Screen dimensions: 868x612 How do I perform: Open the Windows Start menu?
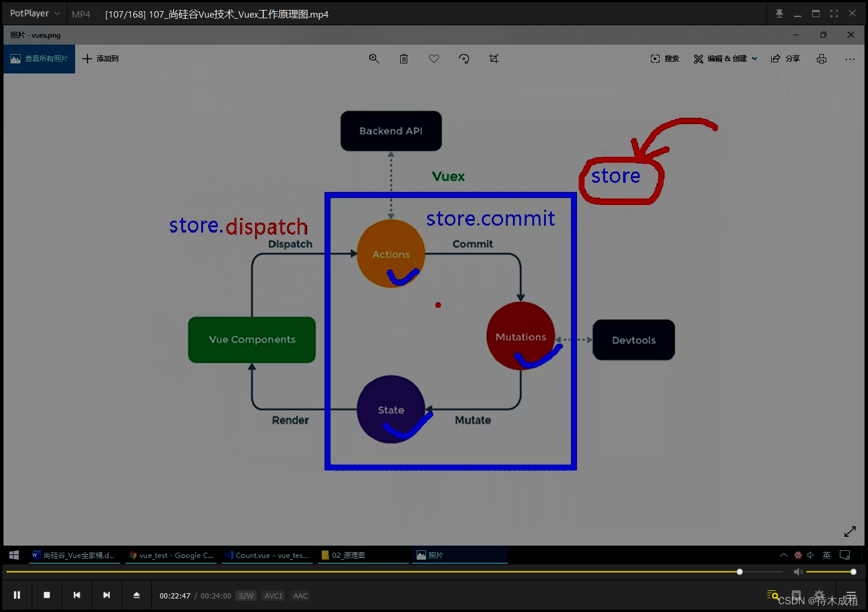(14, 555)
